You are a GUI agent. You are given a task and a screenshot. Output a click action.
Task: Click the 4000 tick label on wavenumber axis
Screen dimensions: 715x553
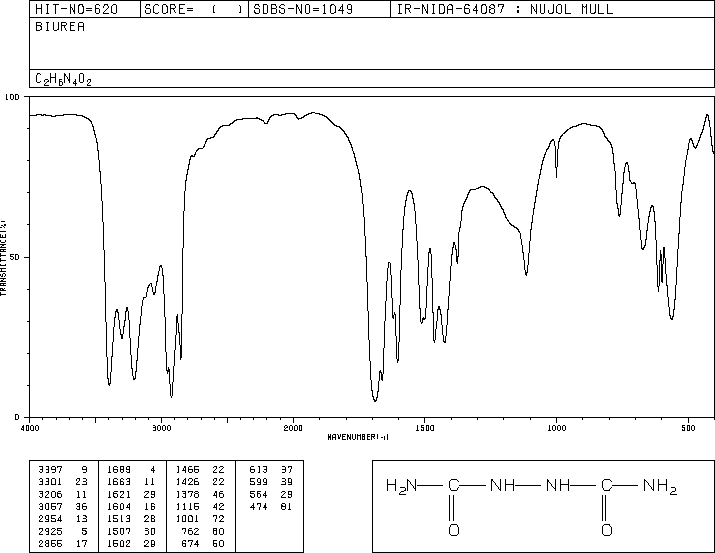[30, 428]
